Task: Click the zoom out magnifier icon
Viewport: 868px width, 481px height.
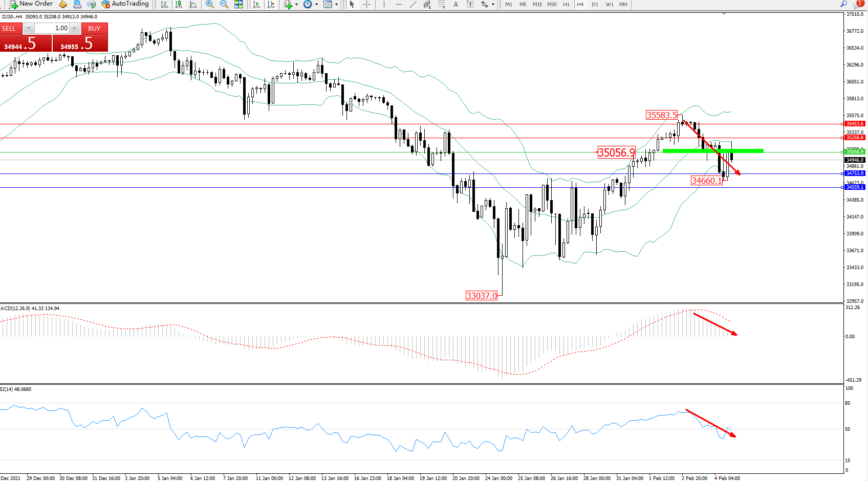Action: pos(224,4)
